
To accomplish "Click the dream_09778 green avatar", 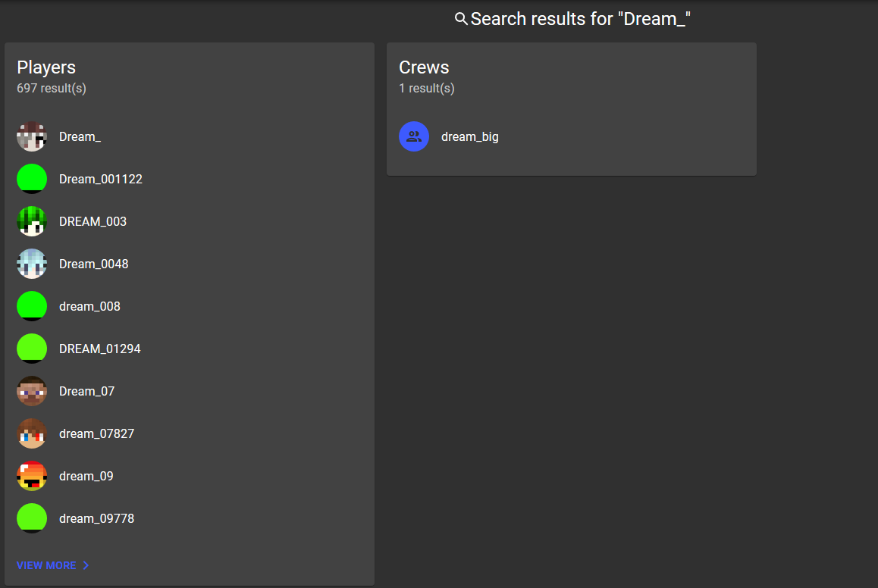I will point(32,518).
